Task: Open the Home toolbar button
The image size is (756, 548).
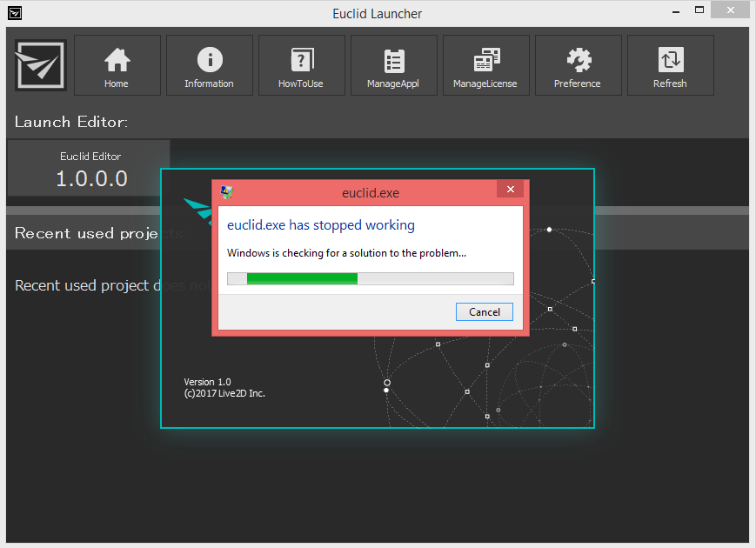Action: tap(117, 65)
